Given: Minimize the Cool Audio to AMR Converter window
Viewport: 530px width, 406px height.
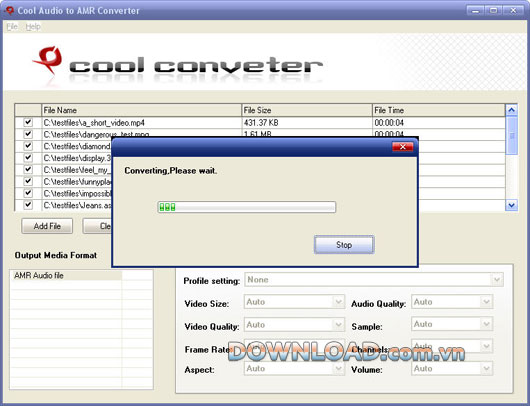Looking at the screenshot, I should tap(475, 10).
